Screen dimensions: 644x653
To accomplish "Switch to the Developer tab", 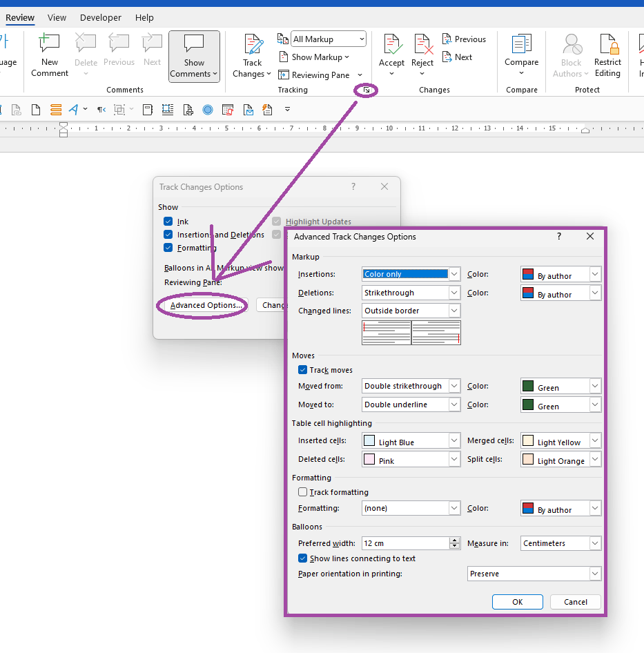I will click(100, 17).
